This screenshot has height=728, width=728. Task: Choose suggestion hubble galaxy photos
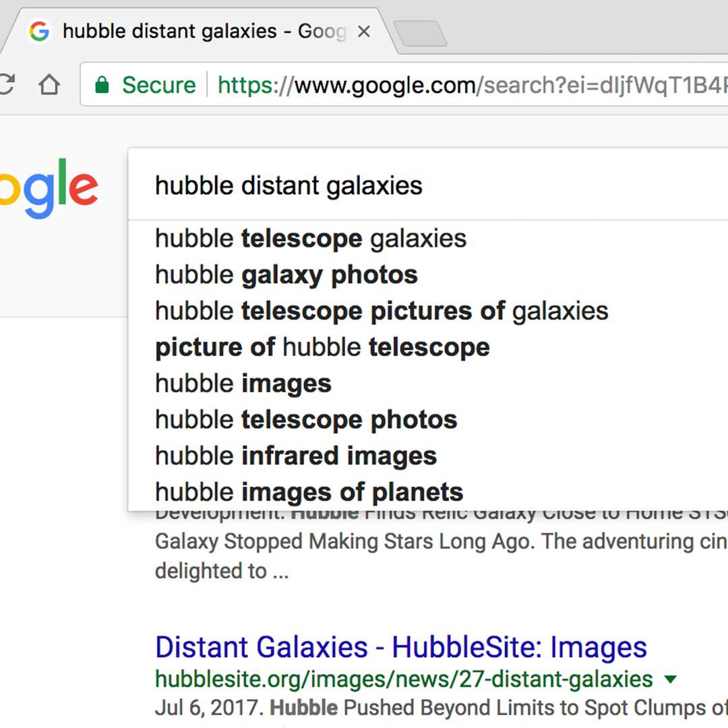tap(286, 275)
